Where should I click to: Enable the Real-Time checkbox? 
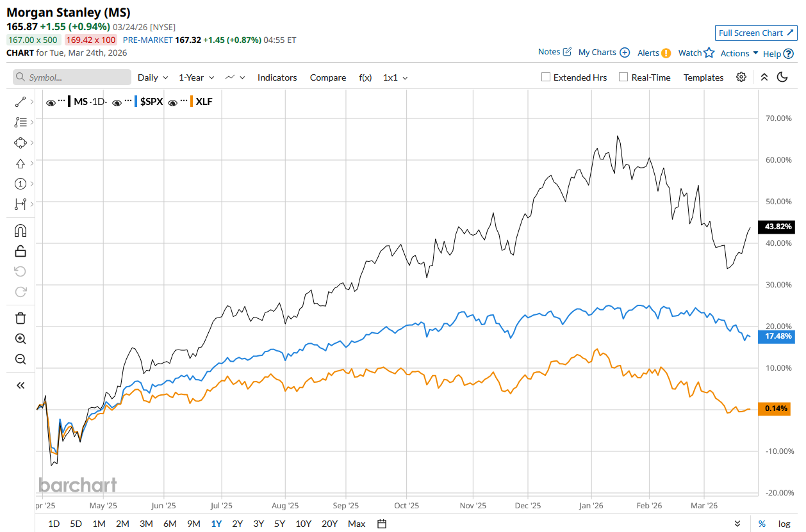[x=623, y=77]
